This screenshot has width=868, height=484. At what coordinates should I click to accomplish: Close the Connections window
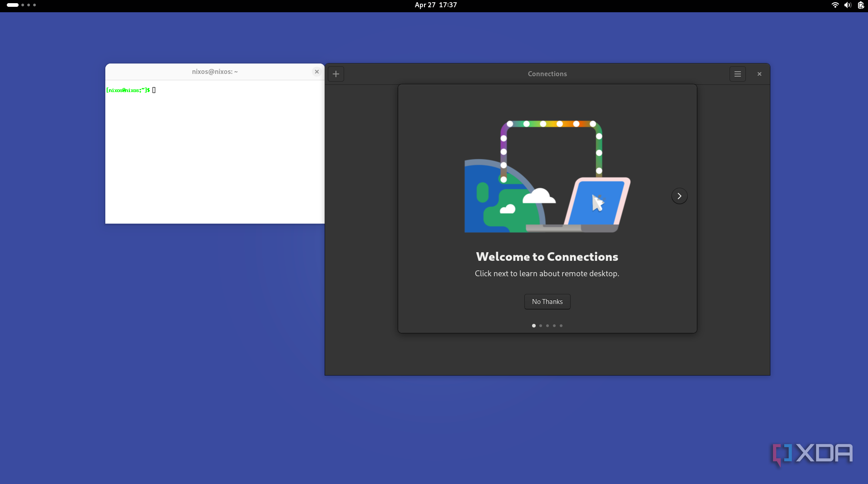coord(759,74)
